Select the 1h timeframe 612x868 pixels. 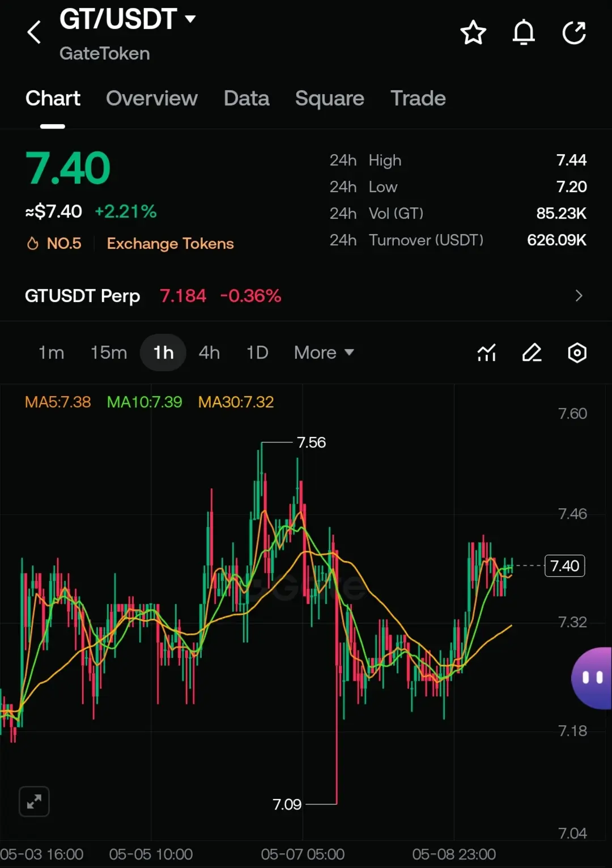click(x=163, y=352)
